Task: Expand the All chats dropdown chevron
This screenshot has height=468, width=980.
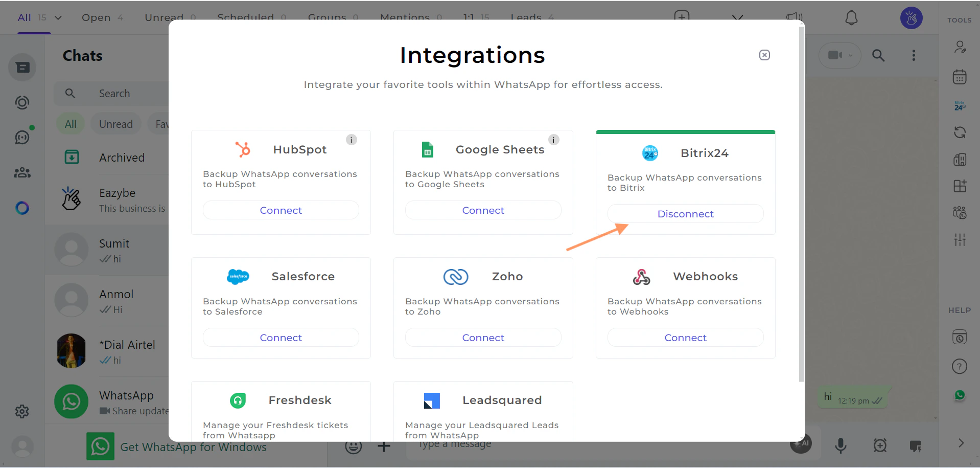Action: 58,18
